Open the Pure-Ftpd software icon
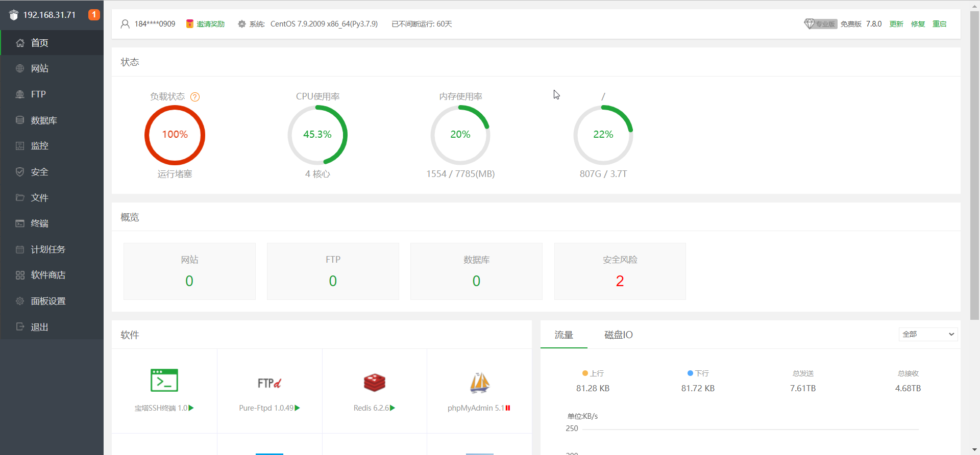 [269, 383]
